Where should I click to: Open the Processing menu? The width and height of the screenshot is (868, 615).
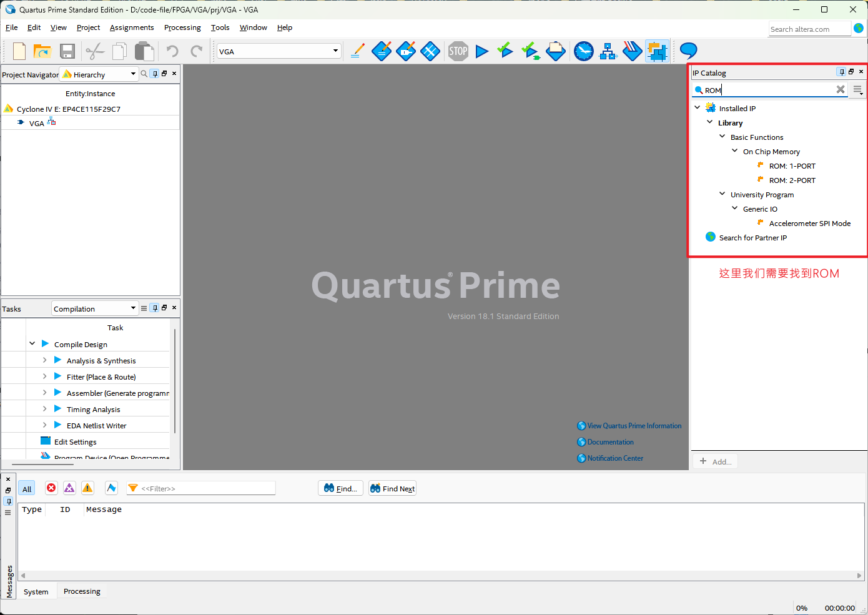[x=182, y=27]
